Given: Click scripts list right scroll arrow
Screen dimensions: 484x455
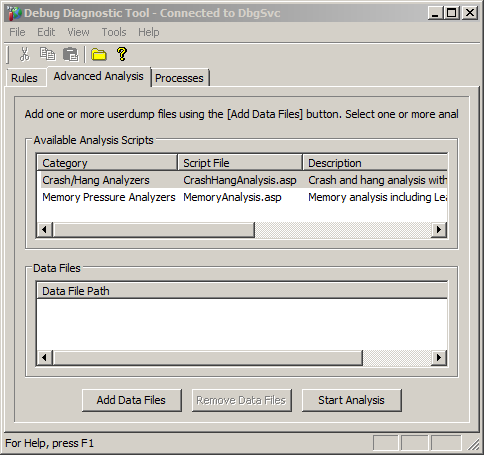Looking at the screenshot, I should (x=439, y=230).
